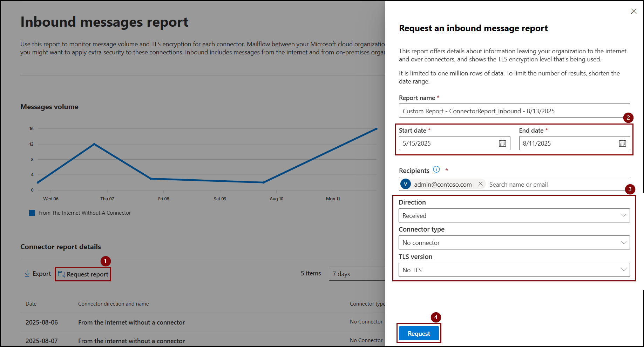Remove admin@contoso.com using the chip's X icon
Viewport: 644px width, 347px height.
click(x=480, y=183)
